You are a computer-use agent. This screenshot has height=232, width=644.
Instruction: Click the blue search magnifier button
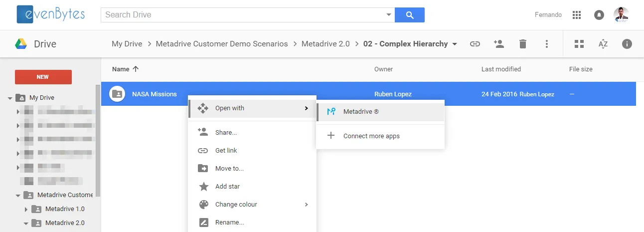410,15
